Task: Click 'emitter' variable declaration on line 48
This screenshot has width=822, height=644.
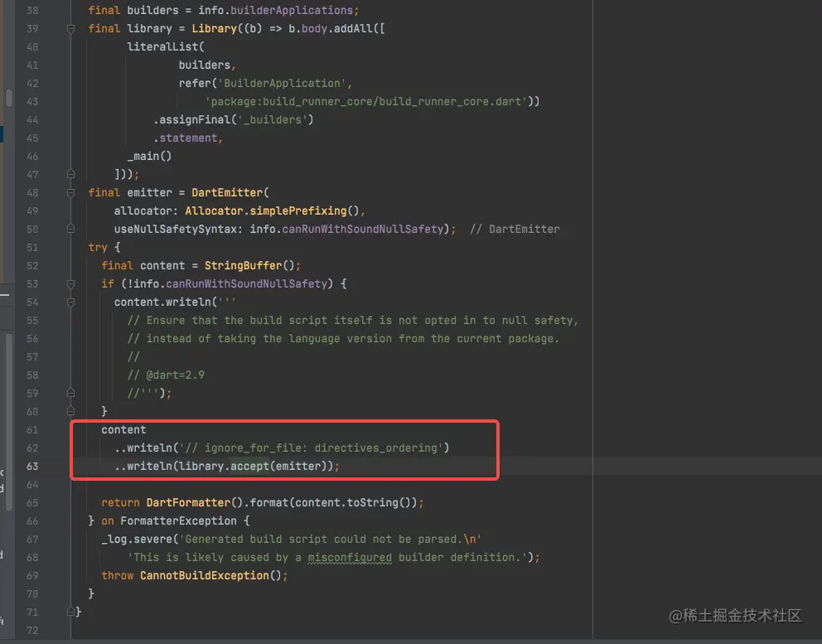Action: [149, 192]
